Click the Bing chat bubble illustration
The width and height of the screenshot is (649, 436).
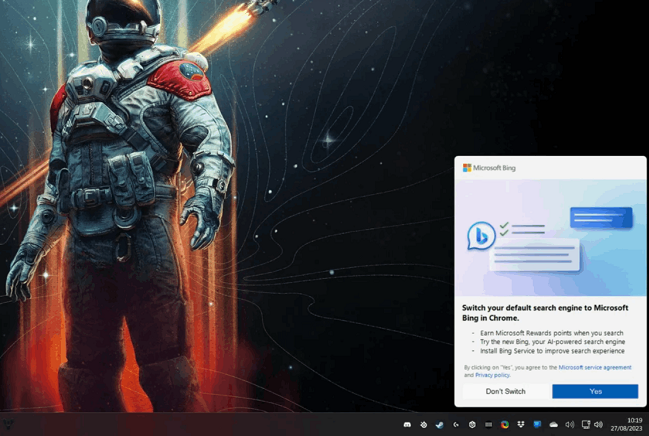(x=481, y=236)
